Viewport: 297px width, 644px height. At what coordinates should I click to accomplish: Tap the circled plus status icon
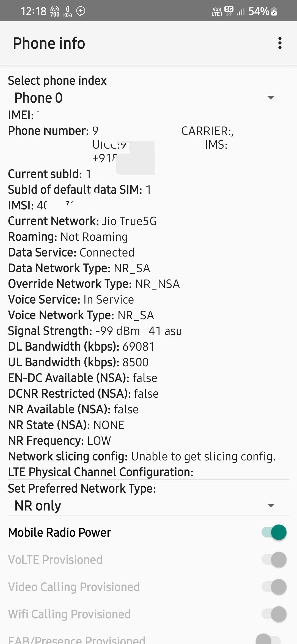[x=81, y=11]
